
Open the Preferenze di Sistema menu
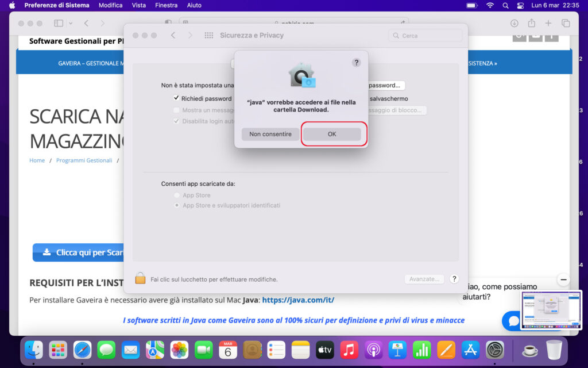(57, 5)
